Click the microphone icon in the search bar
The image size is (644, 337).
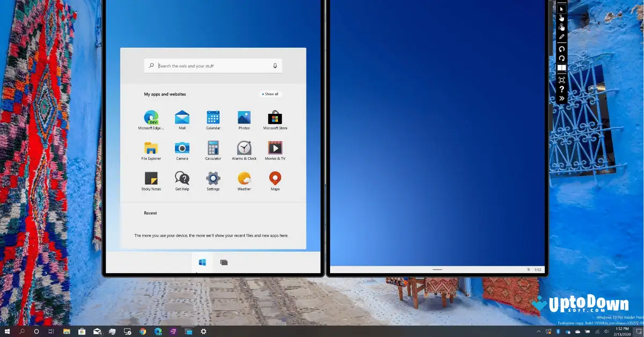click(x=275, y=65)
